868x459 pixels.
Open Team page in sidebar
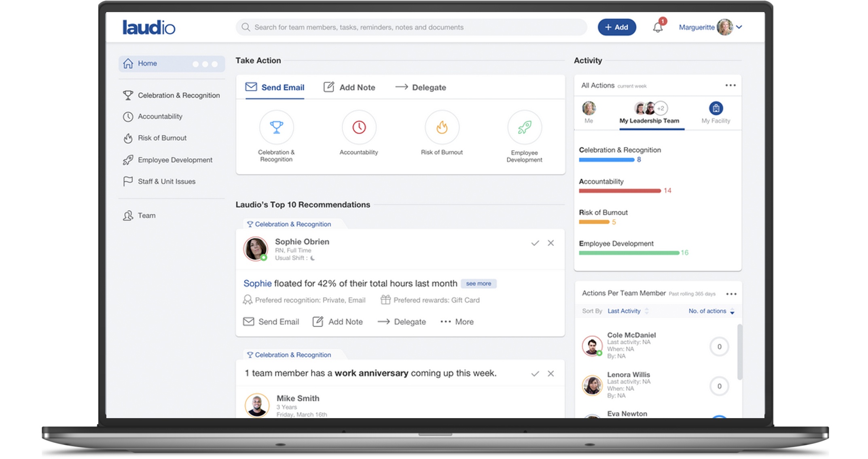(x=139, y=215)
